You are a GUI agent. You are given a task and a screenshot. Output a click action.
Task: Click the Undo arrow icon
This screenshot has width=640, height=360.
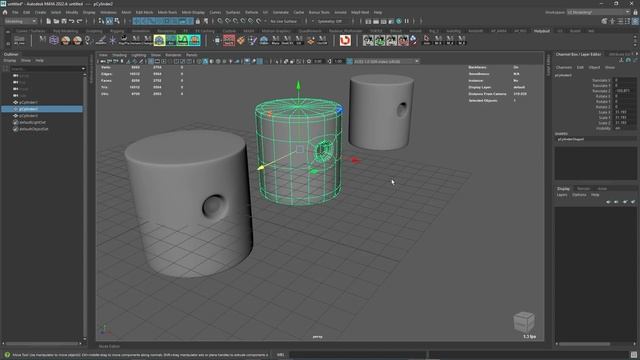tap(72, 21)
